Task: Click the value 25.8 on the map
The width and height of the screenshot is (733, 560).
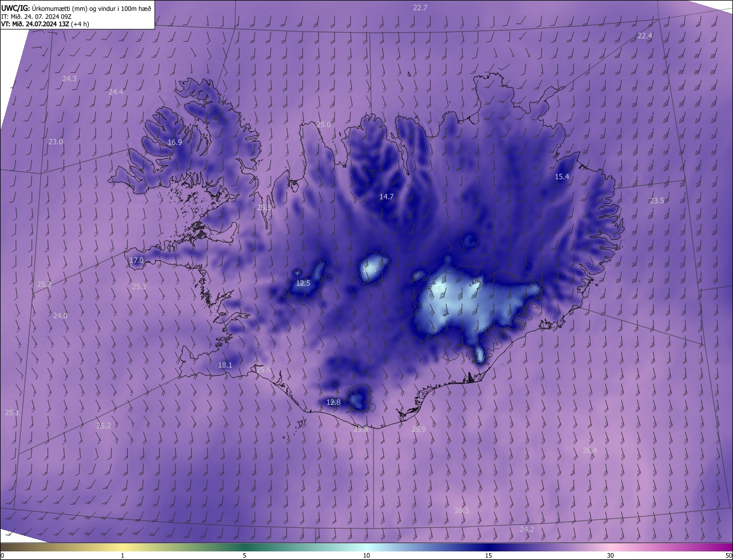Action: click(x=361, y=429)
